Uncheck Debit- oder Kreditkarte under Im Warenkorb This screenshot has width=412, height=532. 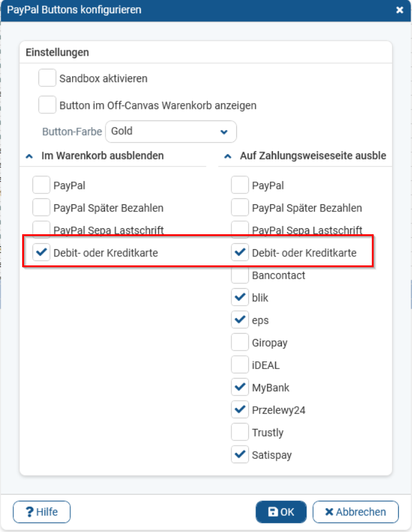(x=41, y=253)
